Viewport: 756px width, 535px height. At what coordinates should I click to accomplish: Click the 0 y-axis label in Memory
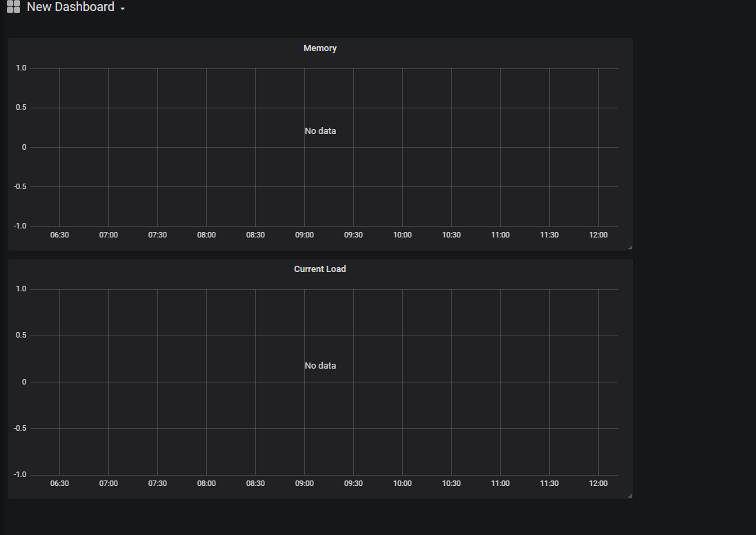click(24, 147)
